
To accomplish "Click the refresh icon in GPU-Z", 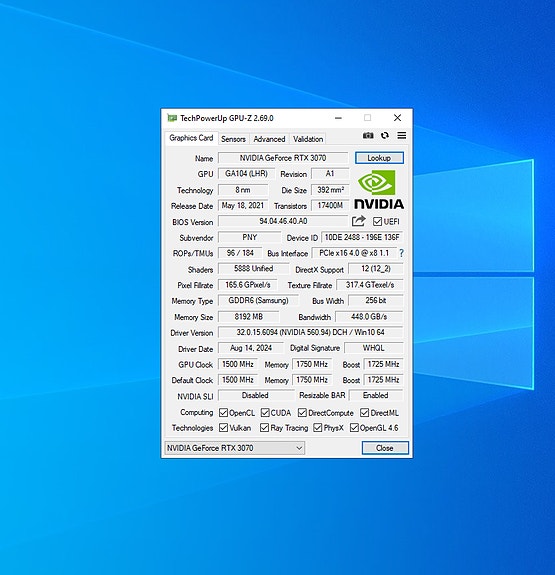I will [384, 136].
